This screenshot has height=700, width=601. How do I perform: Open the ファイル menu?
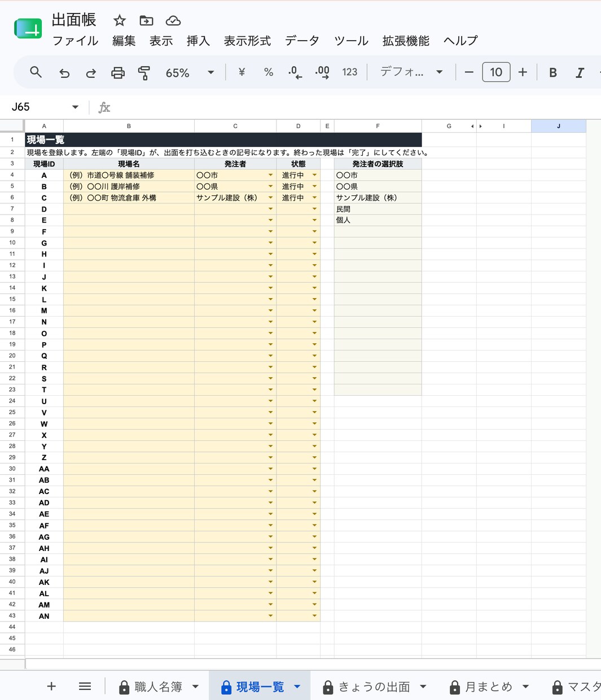click(76, 41)
